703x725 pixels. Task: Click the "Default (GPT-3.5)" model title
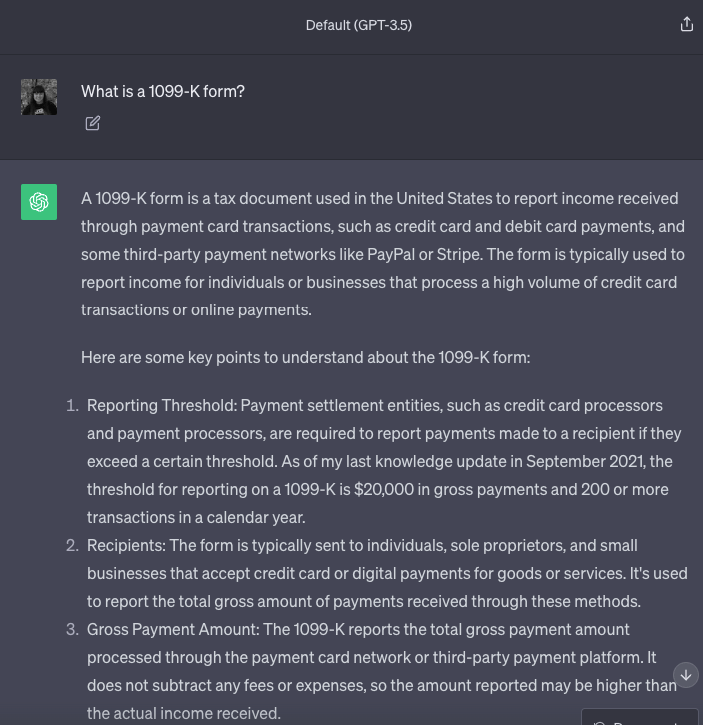358,25
